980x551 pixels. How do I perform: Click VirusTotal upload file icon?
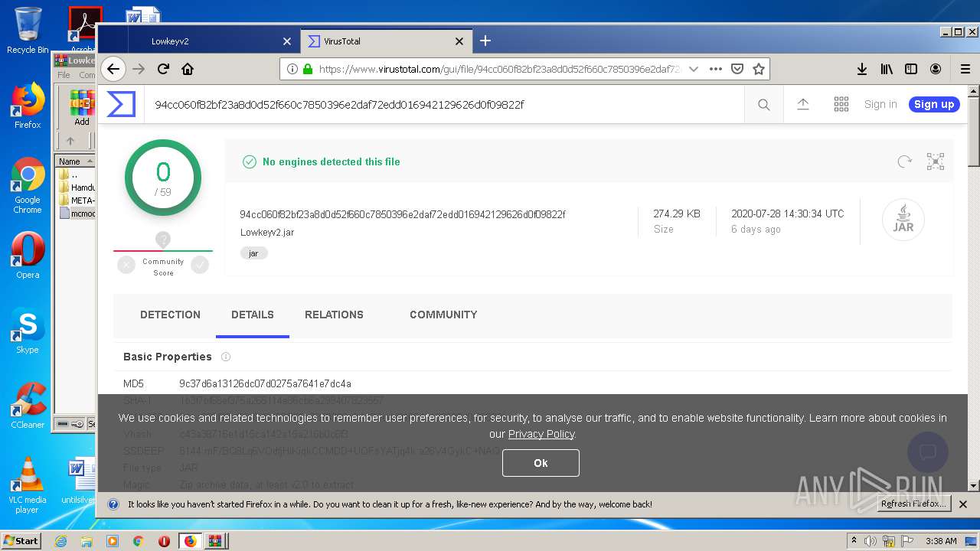(x=803, y=104)
